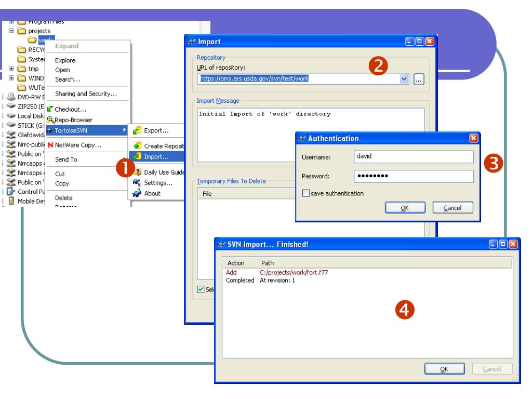Open the URL of repository dropdown arrow
This screenshot has height=399, width=532.
coord(404,79)
